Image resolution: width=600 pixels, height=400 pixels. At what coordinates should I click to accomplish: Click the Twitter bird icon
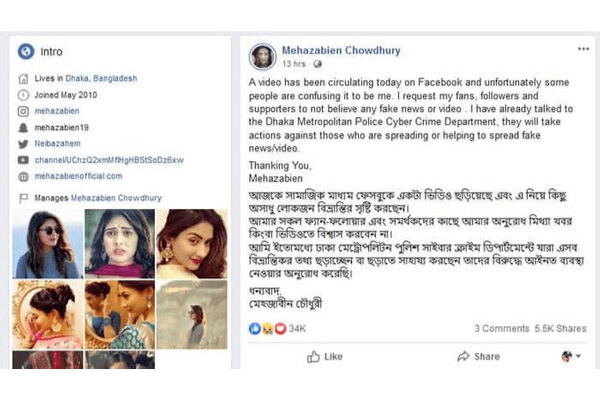pos(23,144)
